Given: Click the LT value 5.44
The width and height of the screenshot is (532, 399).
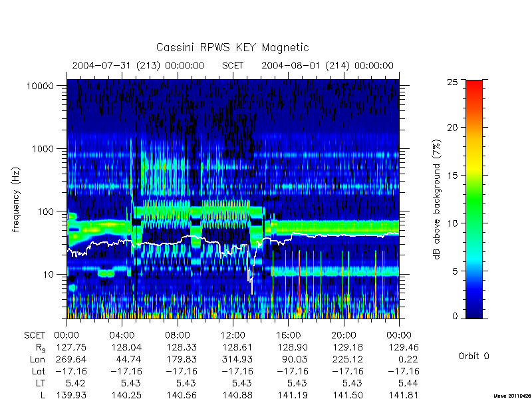Looking at the screenshot, I should [408, 384].
